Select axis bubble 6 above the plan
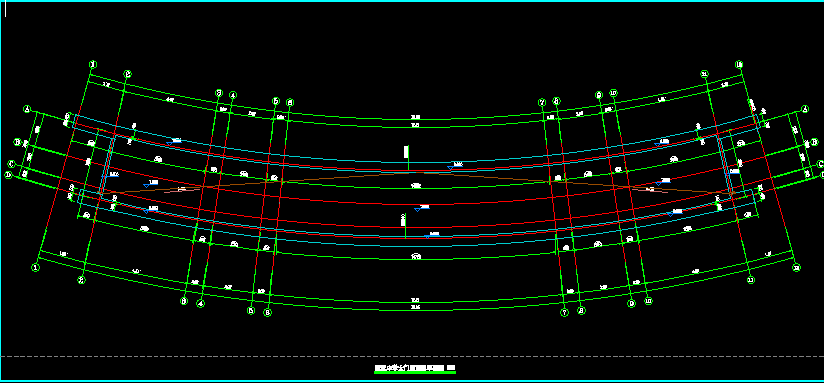 (290, 103)
